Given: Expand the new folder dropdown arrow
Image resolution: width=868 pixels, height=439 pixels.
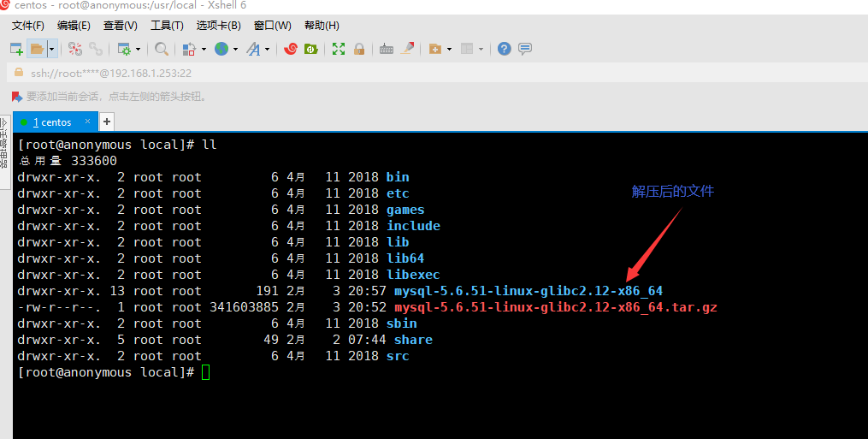Looking at the screenshot, I should 449,50.
